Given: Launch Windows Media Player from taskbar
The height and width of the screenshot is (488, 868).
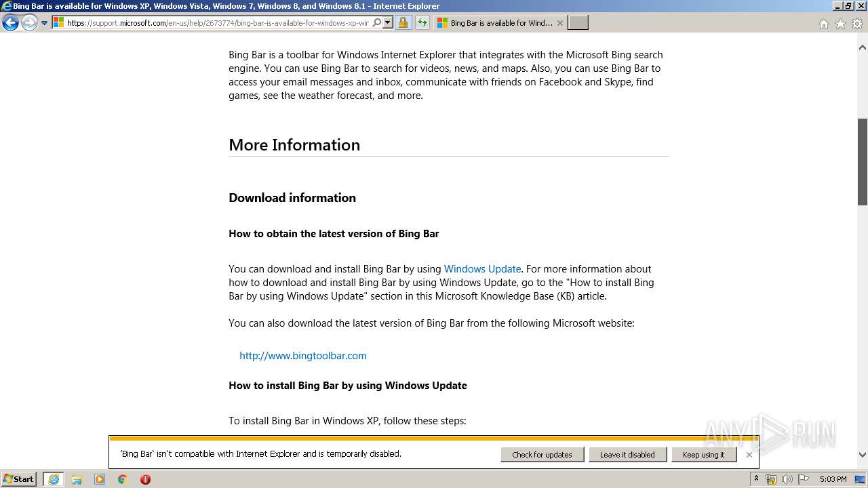Looking at the screenshot, I should pyautogui.click(x=100, y=479).
